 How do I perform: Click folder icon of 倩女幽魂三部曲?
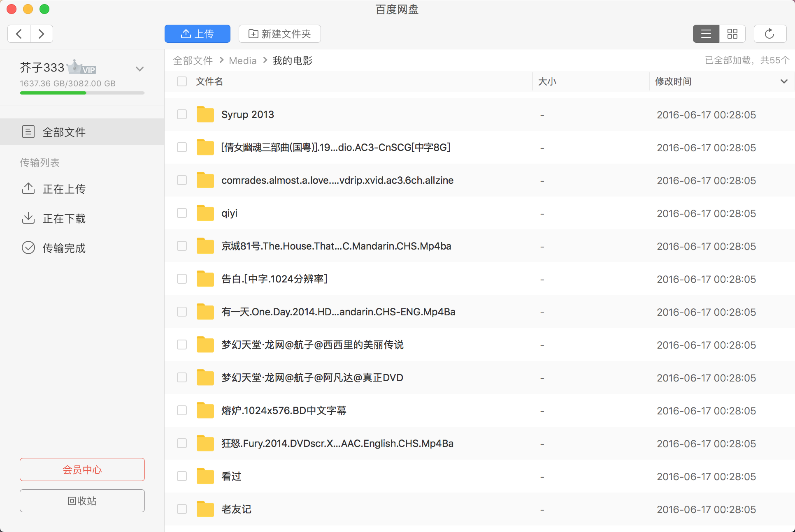pyautogui.click(x=205, y=147)
